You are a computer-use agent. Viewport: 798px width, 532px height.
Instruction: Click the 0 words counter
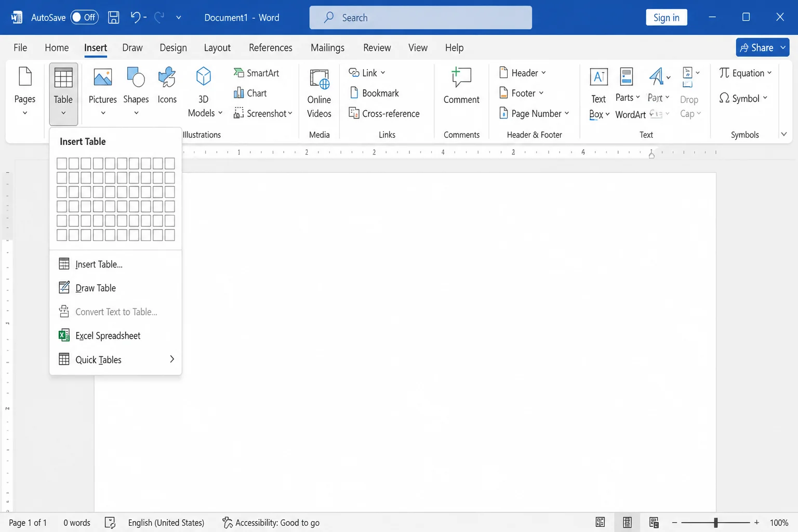[77, 523]
